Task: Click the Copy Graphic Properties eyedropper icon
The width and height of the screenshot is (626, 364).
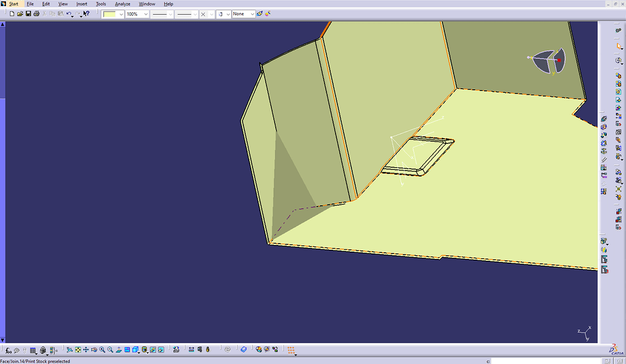Action: 260,13
